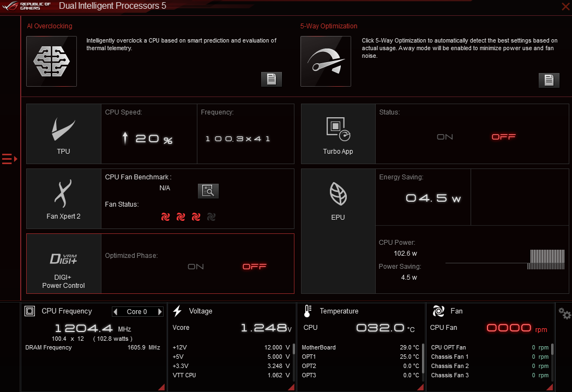The width and height of the screenshot is (572, 392).
Task: Click the 1204.4 MHz frequency readout
Action: point(93,328)
